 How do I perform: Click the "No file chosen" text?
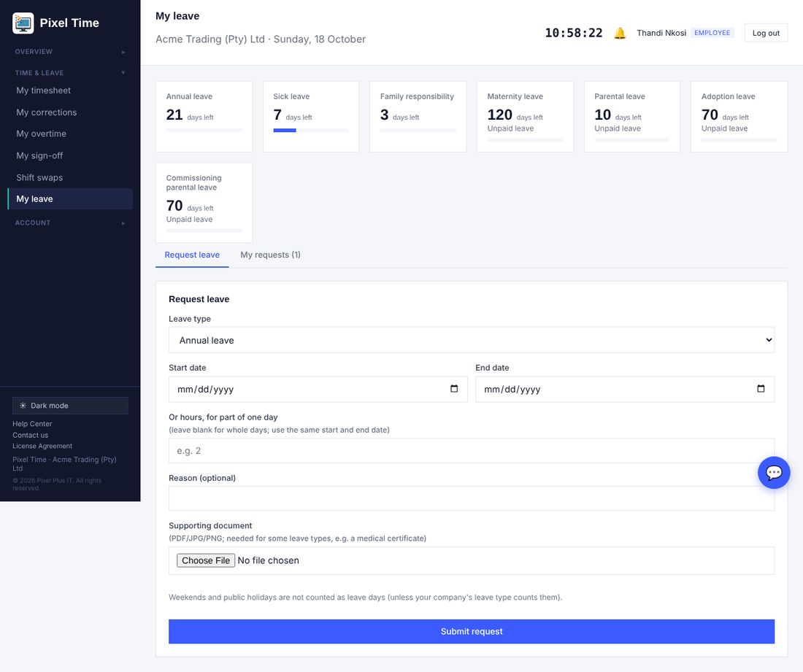click(269, 560)
